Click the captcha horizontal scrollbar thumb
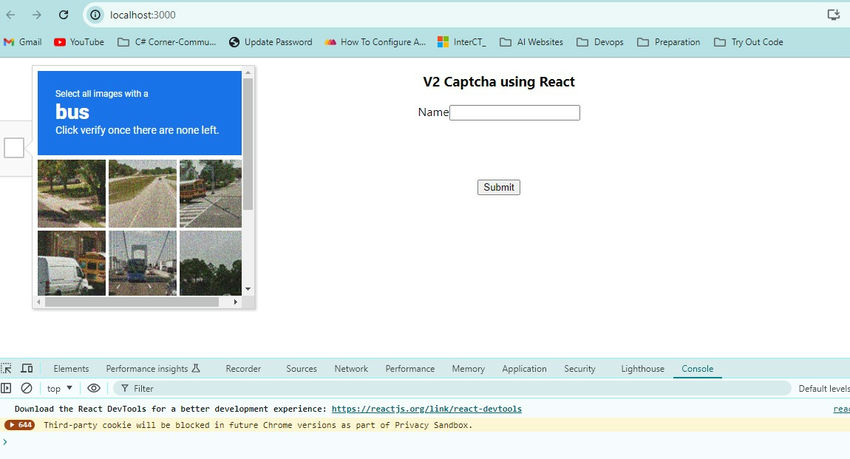This screenshot has width=850, height=459. tap(132, 302)
